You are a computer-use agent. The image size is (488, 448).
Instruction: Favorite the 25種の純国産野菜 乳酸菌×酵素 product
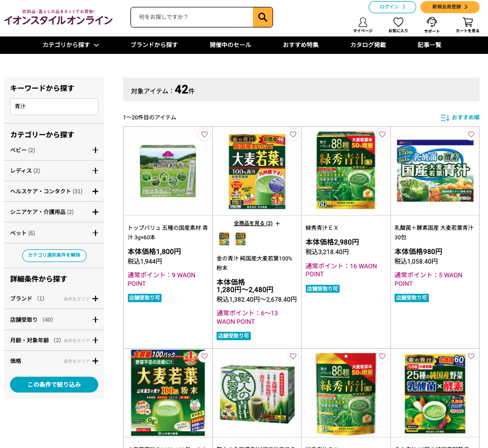pyautogui.click(x=471, y=357)
